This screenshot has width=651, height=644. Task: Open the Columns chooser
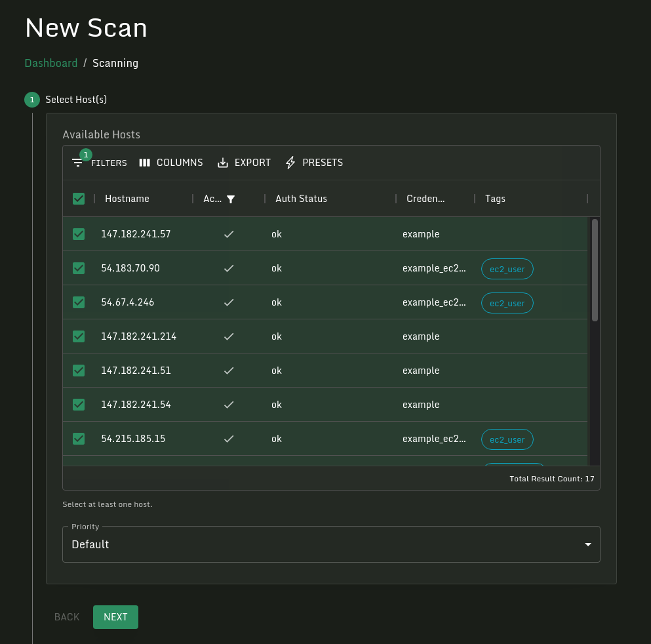[171, 163]
